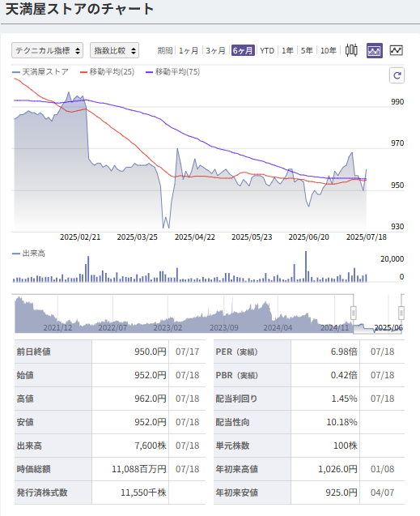
Task: Open the テクニカル指標 dropdown
Action: (47, 50)
